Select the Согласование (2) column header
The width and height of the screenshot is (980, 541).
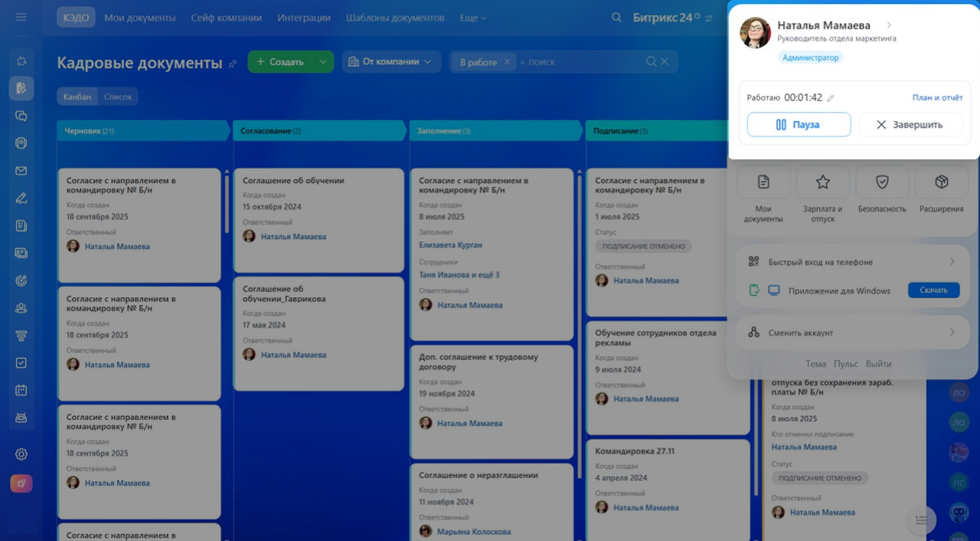pyautogui.click(x=318, y=131)
